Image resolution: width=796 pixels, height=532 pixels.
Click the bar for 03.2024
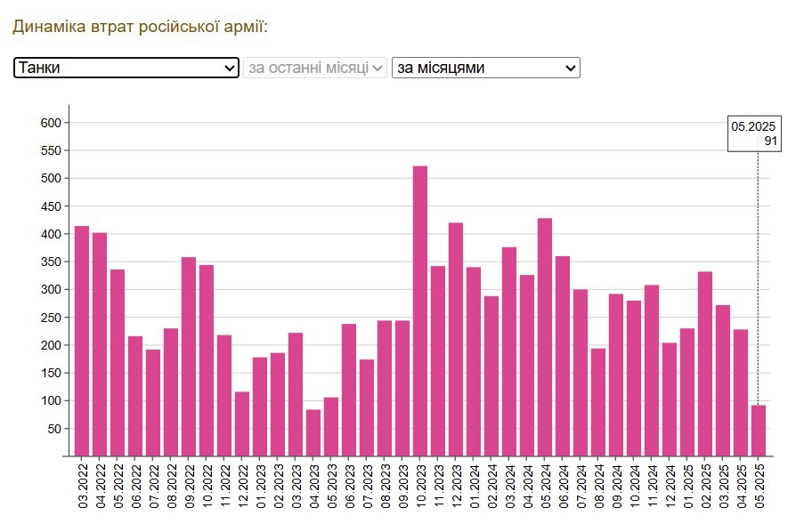click(509, 351)
